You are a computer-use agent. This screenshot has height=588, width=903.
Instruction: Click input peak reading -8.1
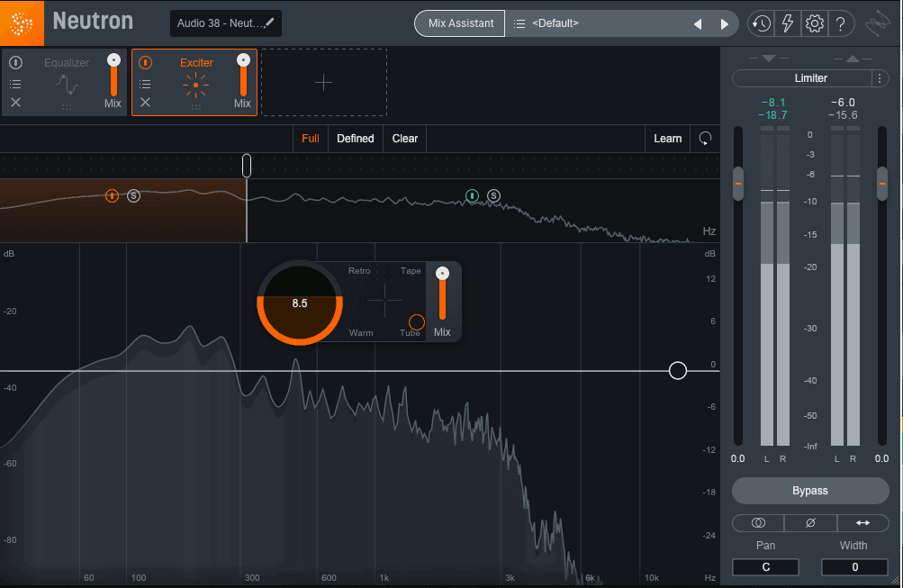pos(773,103)
